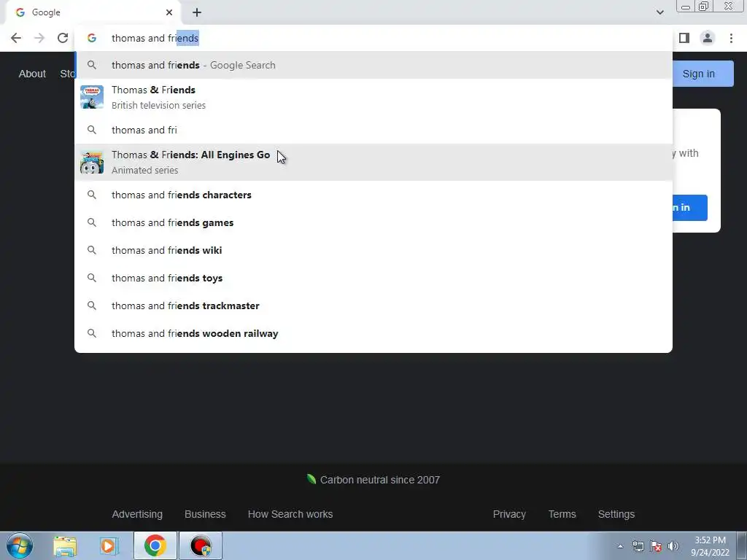Open the Chrome profile avatar menu
Viewport: 747px width, 560px height.
point(708,38)
